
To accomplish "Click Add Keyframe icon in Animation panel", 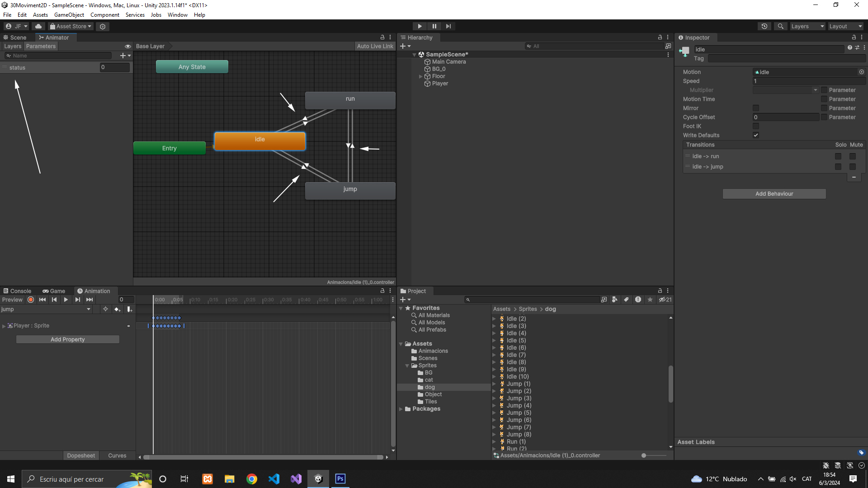I will 118,309.
